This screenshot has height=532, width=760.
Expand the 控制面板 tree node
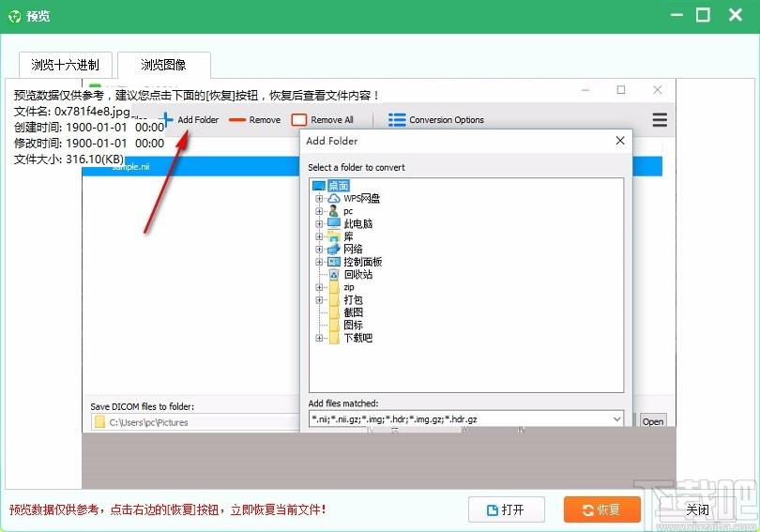pos(319,262)
